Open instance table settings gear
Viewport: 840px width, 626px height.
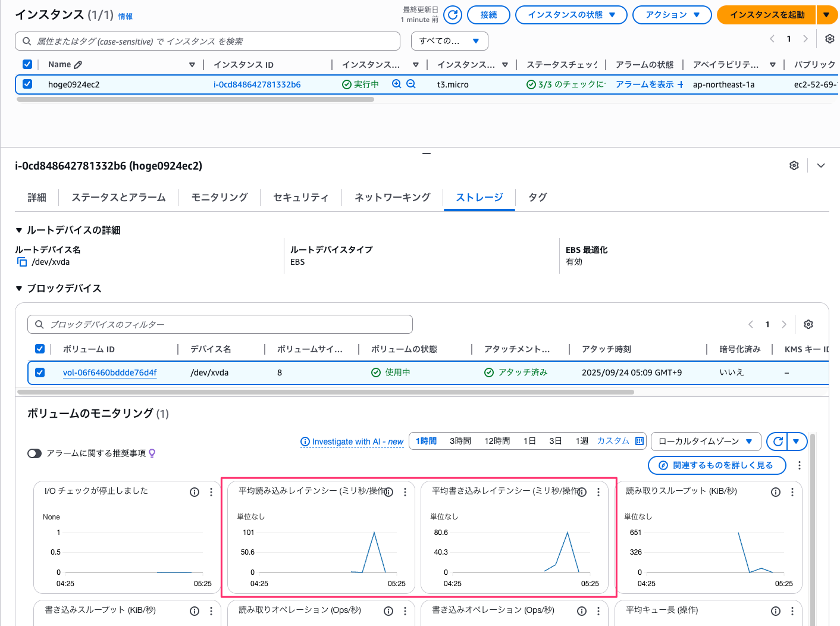pos(830,39)
